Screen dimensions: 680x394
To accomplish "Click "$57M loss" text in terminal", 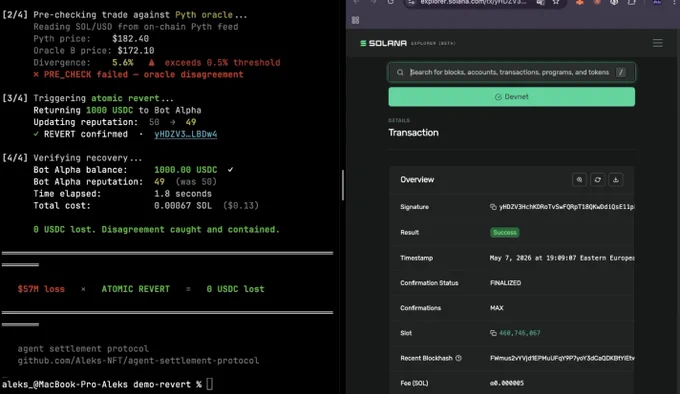I will tap(41, 289).
